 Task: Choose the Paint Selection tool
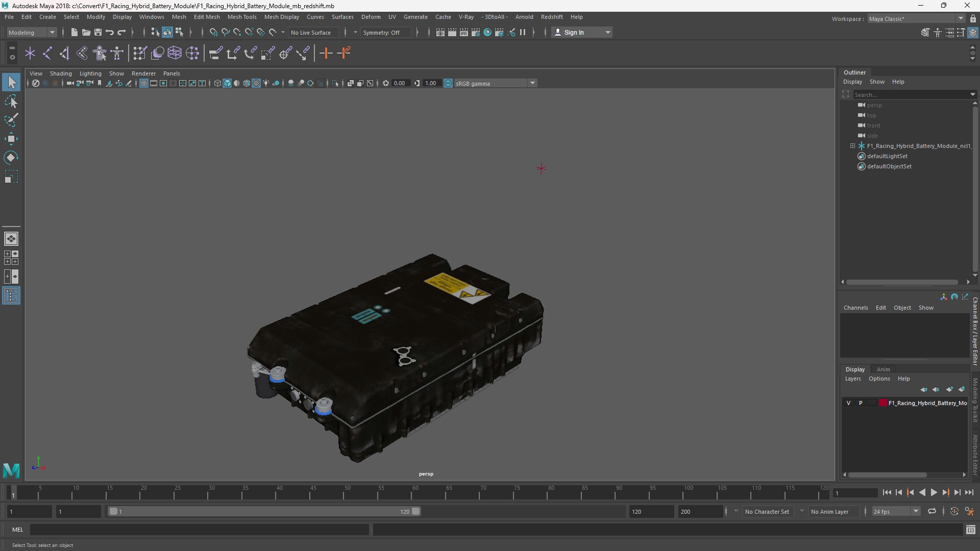click(x=11, y=120)
